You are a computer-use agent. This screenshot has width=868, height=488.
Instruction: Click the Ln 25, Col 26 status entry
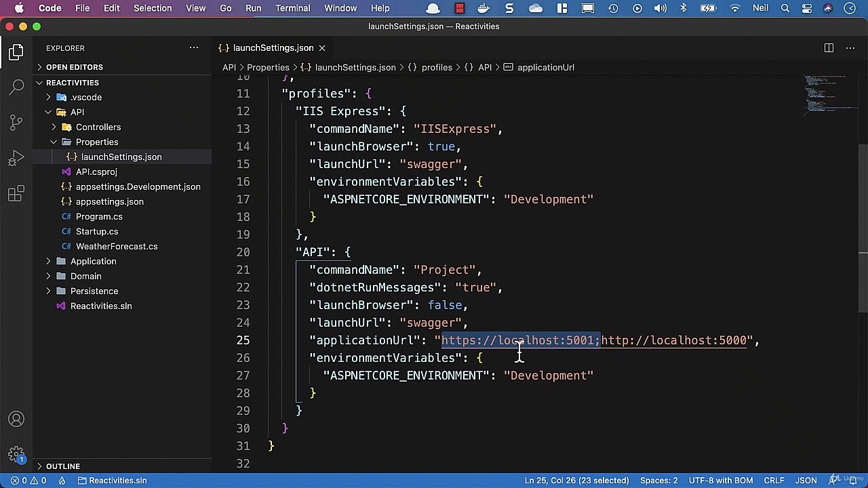(576, 481)
